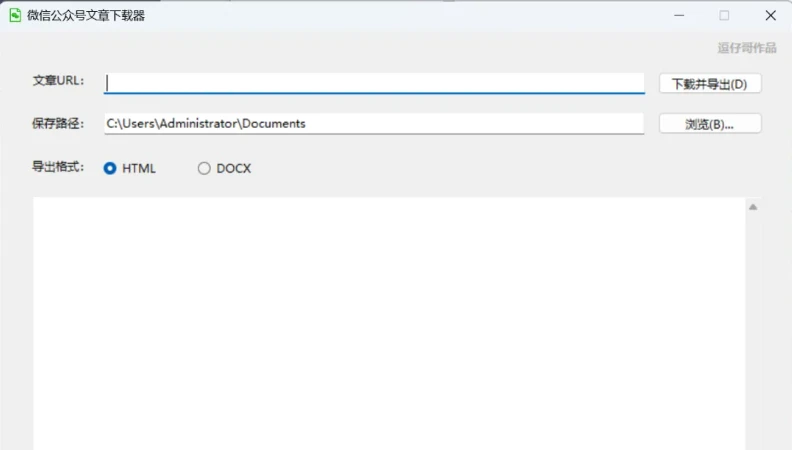The width and height of the screenshot is (792, 450).
Task: Click the scrollbar up arrow in log area
Action: click(x=753, y=207)
